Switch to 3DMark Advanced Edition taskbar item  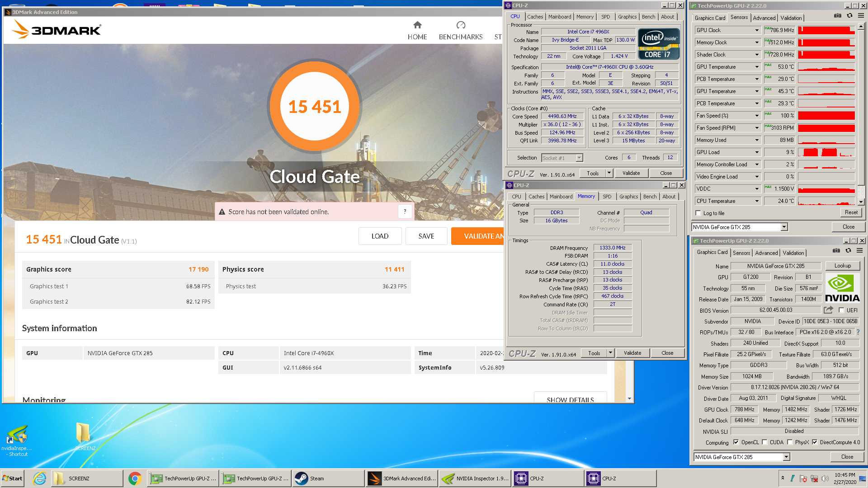click(x=401, y=479)
